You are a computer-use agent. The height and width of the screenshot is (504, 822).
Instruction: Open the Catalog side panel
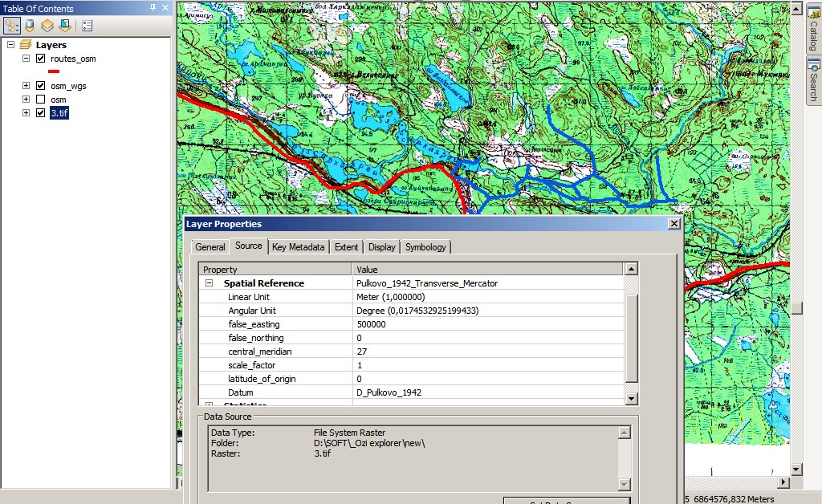pos(813,32)
